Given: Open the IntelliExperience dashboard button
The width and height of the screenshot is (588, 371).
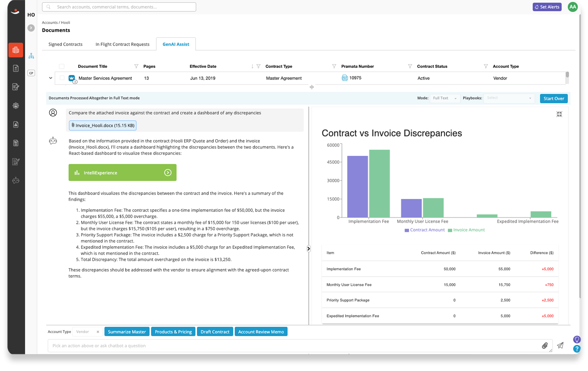Looking at the screenshot, I should point(122,172).
